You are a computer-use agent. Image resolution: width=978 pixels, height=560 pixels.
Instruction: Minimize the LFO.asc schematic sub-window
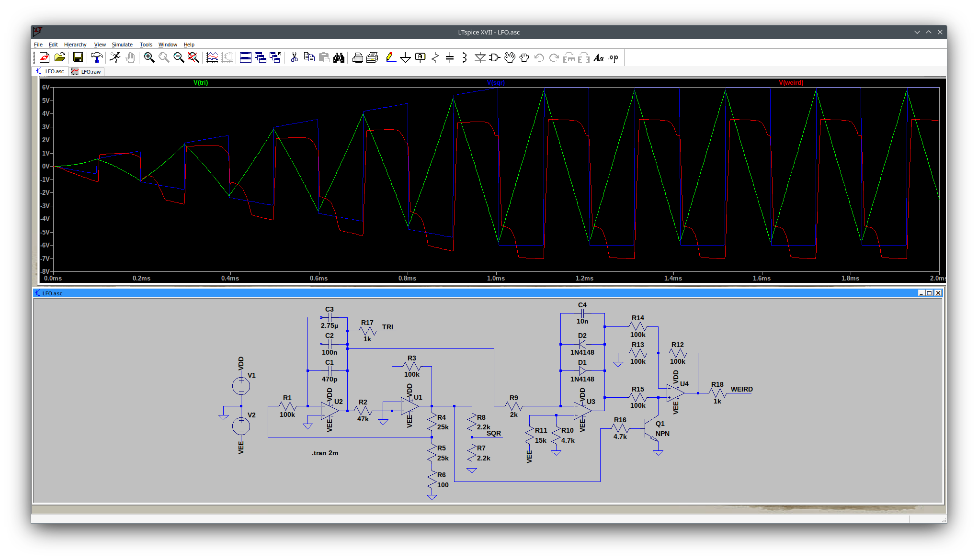pyautogui.click(x=921, y=293)
